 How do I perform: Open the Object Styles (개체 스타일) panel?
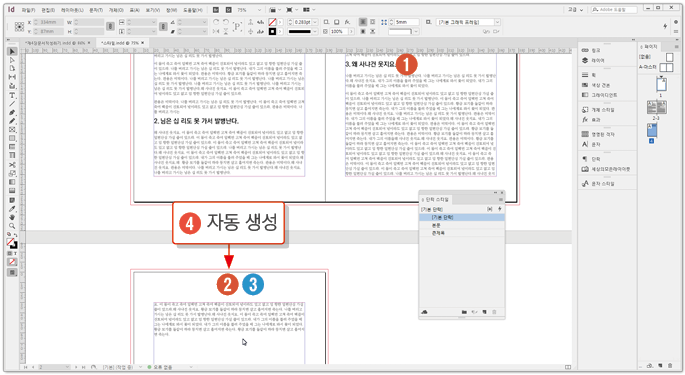598,110
